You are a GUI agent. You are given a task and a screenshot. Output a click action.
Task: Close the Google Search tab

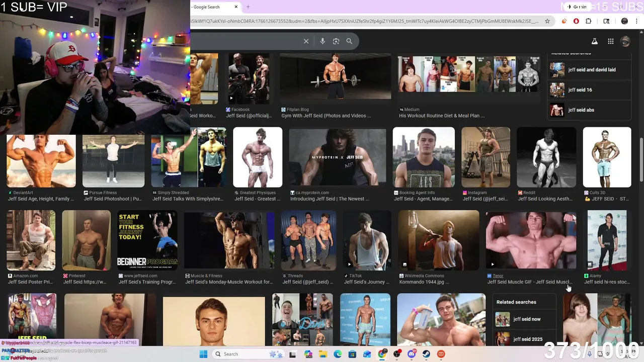click(x=236, y=7)
